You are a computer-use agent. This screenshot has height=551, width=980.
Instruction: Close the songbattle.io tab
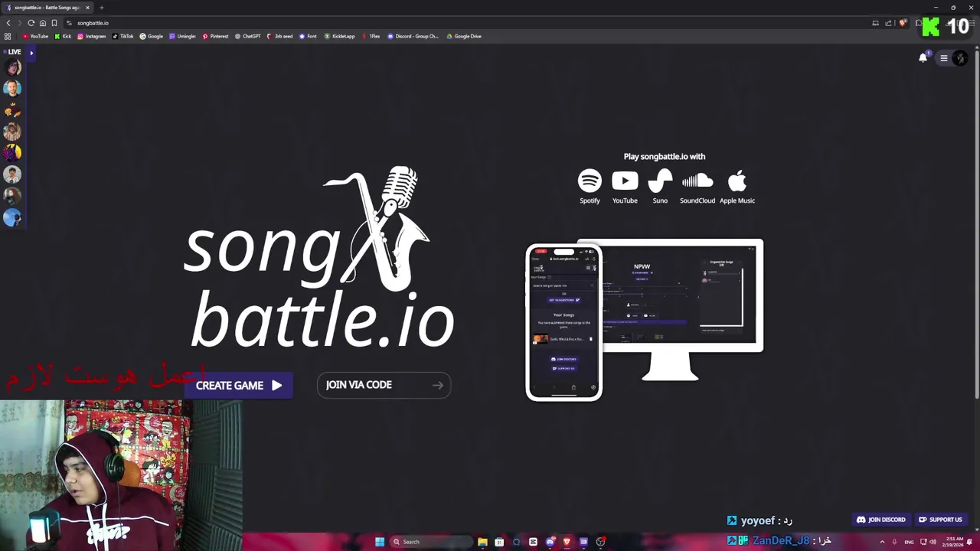pyautogui.click(x=87, y=8)
